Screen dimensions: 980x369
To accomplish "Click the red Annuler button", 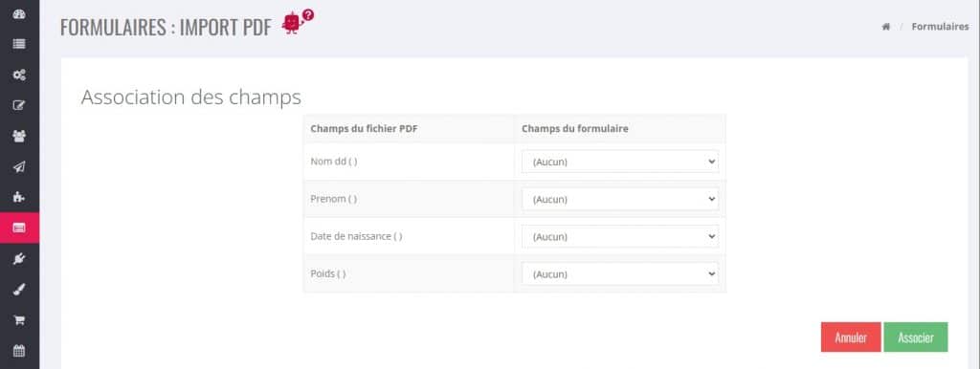I will tap(851, 337).
